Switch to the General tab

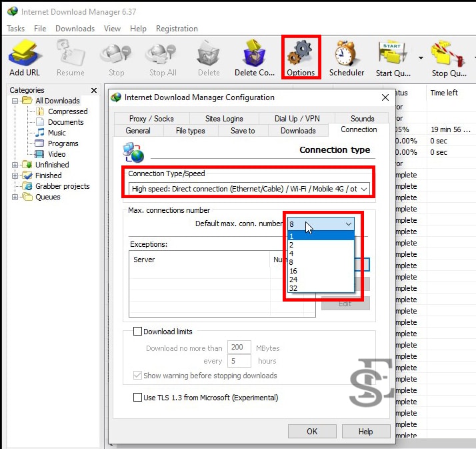click(138, 131)
